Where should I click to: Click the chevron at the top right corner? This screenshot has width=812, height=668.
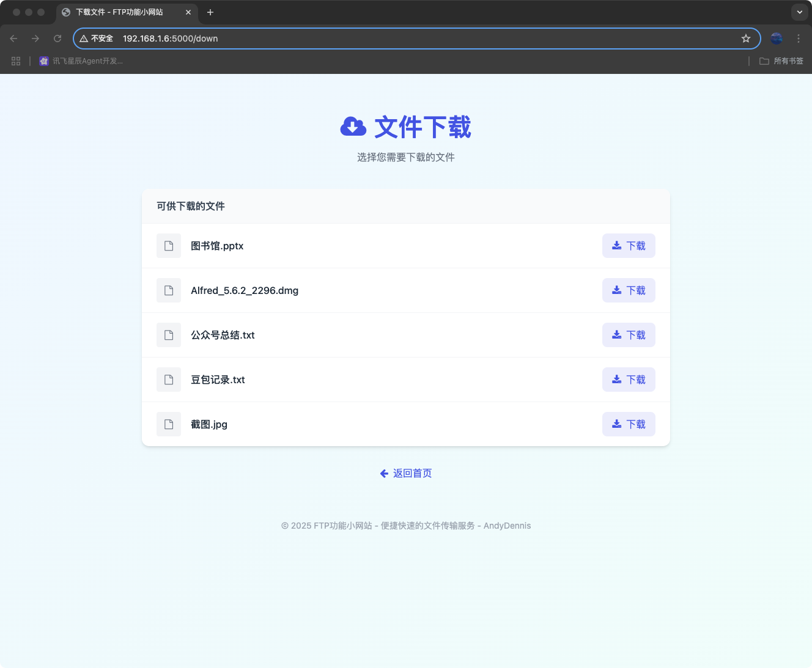point(799,12)
